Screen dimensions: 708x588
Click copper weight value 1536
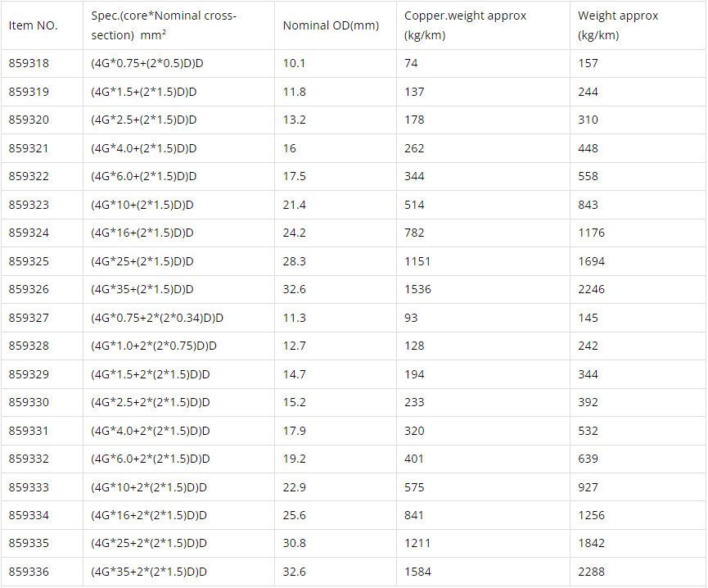click(417, 289)
